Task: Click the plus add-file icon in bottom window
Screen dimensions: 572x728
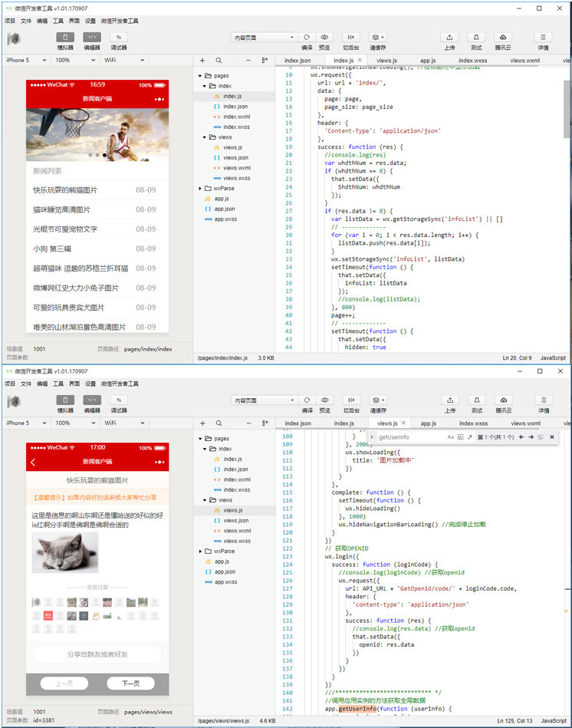Action: tap(202, 423)
